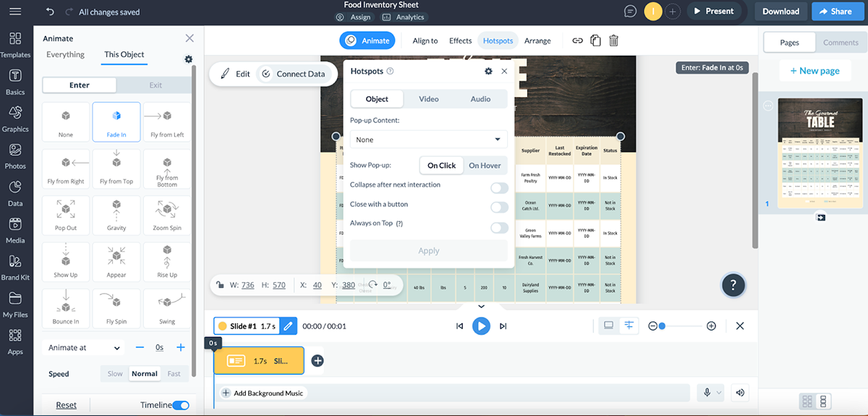Open the Animate at dropdown
Screen dimensions: 868x416
pos(84,348)
